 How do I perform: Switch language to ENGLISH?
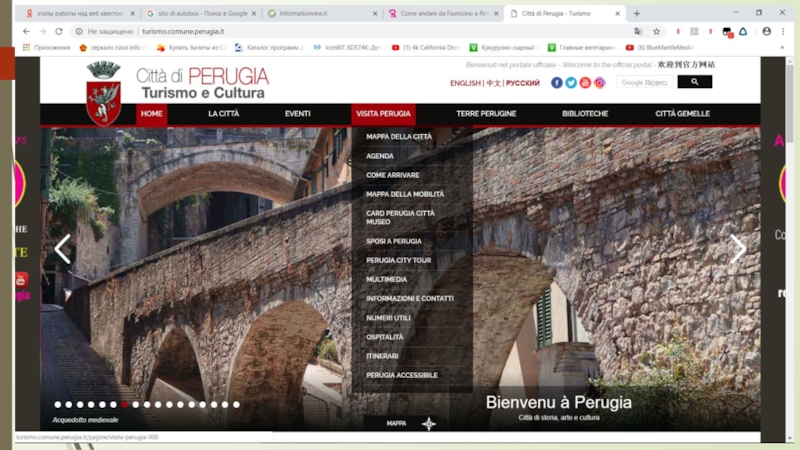coord(465,83)
